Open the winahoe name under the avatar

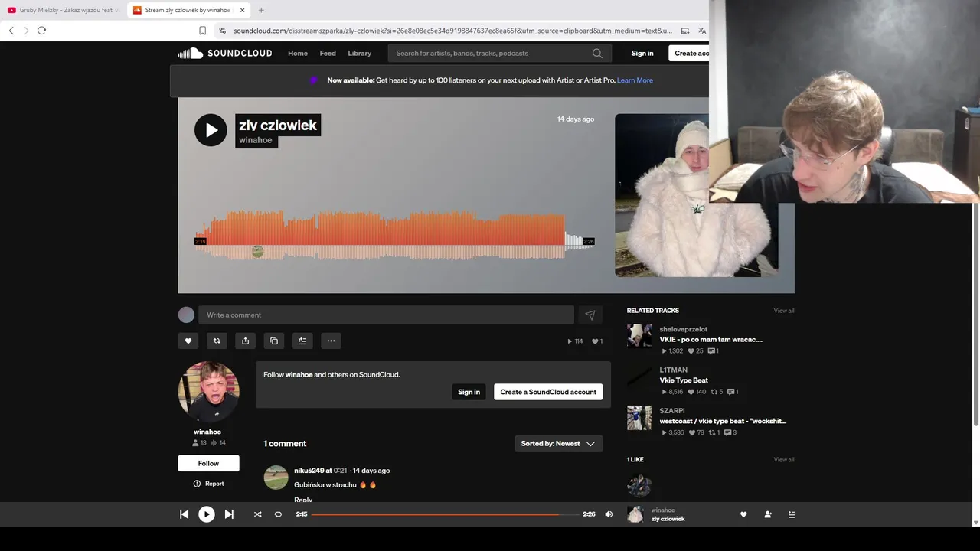coord(207,432)
